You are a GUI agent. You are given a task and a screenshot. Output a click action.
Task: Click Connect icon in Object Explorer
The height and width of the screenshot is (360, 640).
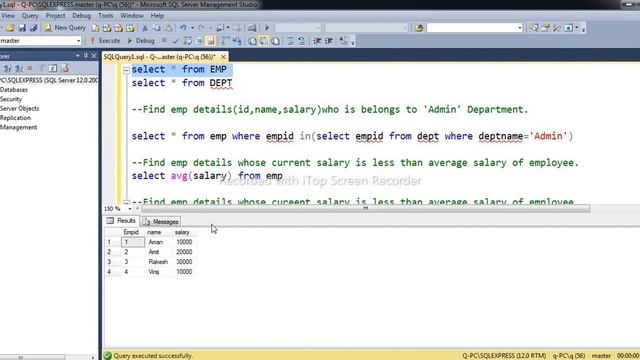[7, 68]
